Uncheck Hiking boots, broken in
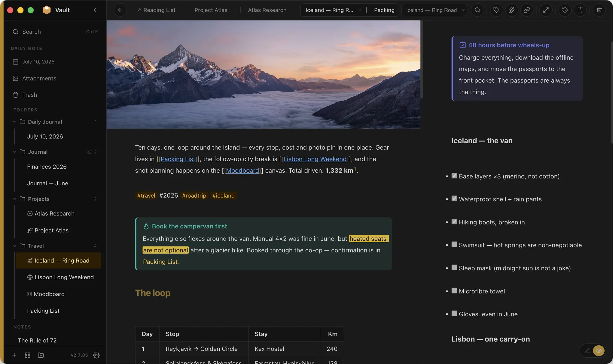The height and width of the screenshot is (364, 613). pyautogui.click(x=454, y=222)
